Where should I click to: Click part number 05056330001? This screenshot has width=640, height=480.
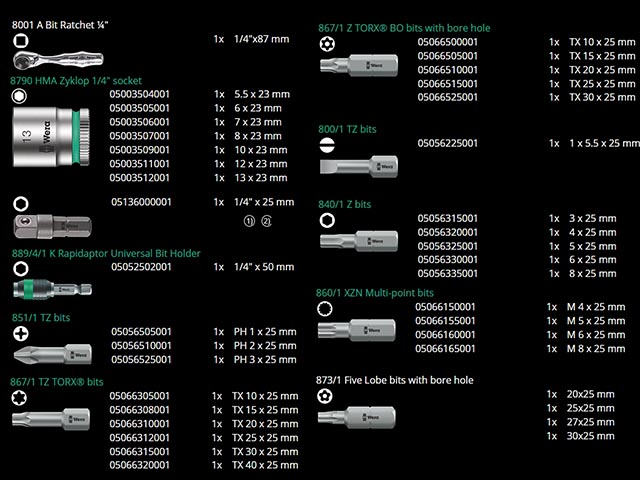(448, 260)
